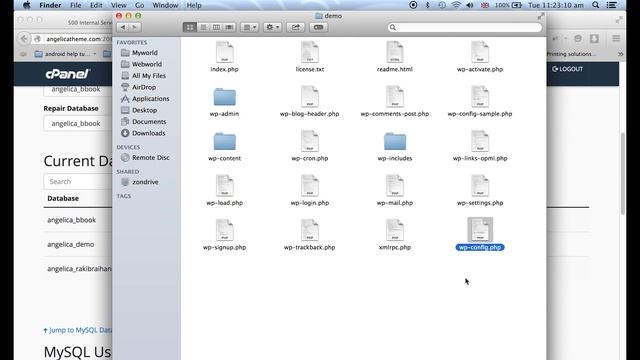The width and height of the screenshot is (640, 360).
Task: Switch Finder to icon view
Action: click(190, 27)
